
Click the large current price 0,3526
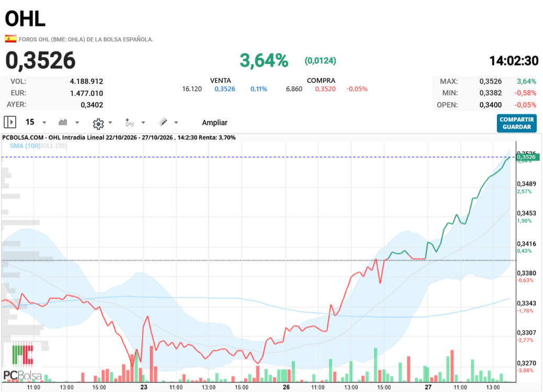(40, 60)
